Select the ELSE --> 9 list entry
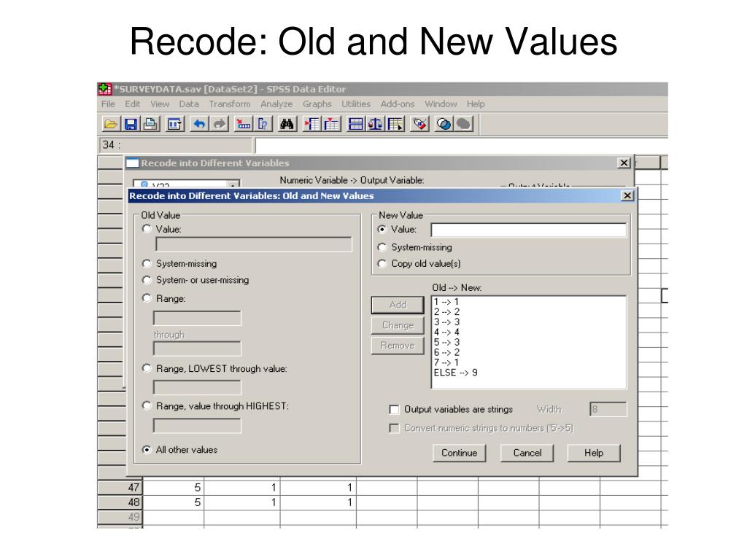 coord(455,373)
